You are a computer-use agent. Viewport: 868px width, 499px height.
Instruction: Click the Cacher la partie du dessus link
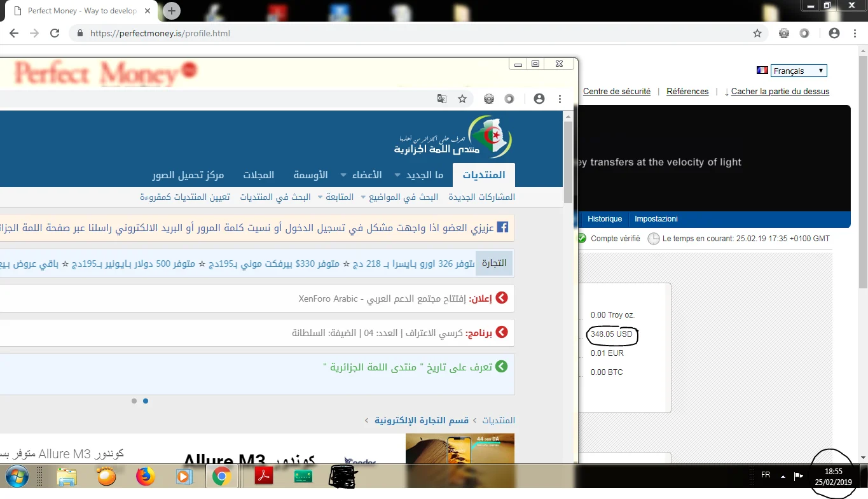coord(780,91)
